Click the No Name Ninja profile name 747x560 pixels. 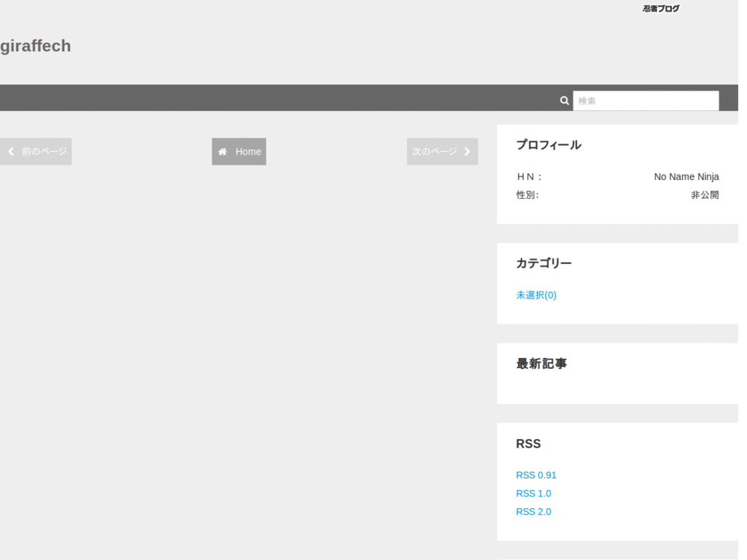[x=686, y=177]
